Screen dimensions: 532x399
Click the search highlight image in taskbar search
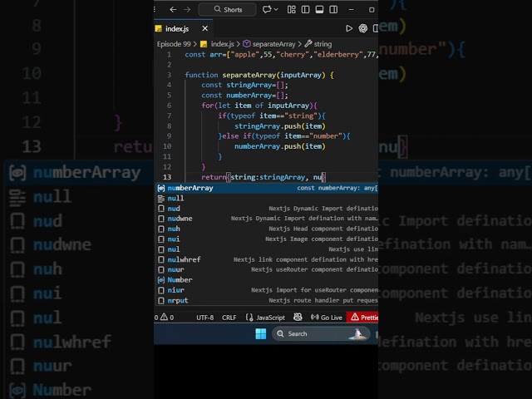point(357,334)
